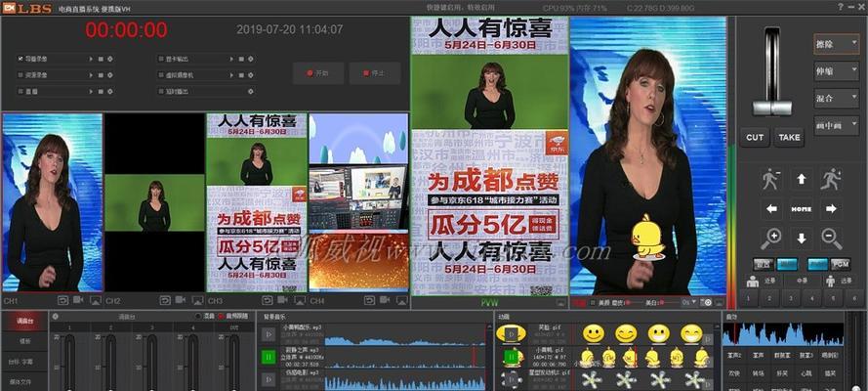Screen dimensions: 868x391
Task: Click the HOME position button
Action: 801,209
